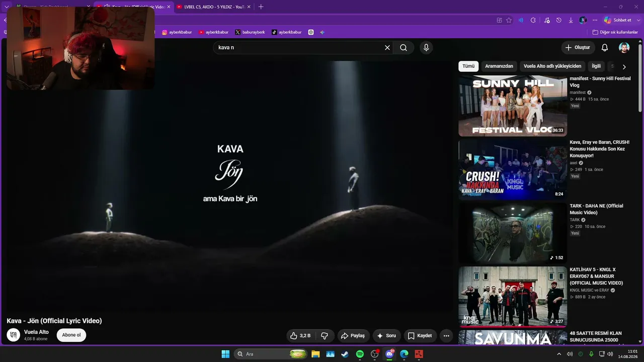Dislike the Kava - Jön video
Viewport: 644px width, 362px height.
[325, 336]
